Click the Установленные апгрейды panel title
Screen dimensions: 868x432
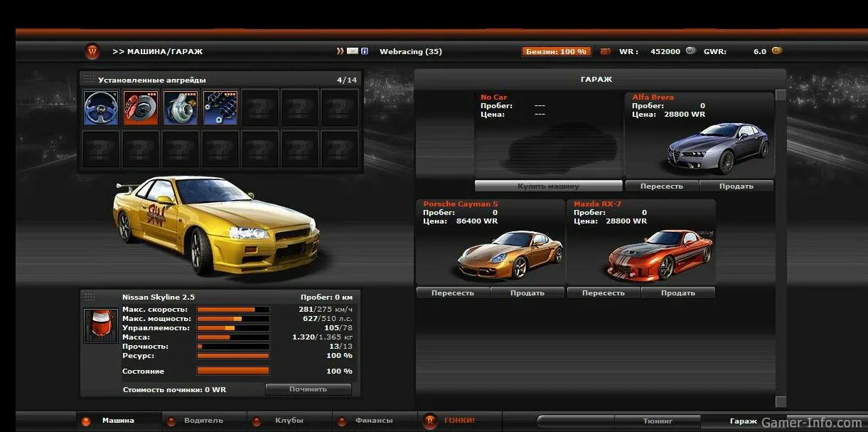(x=152, y=80)
